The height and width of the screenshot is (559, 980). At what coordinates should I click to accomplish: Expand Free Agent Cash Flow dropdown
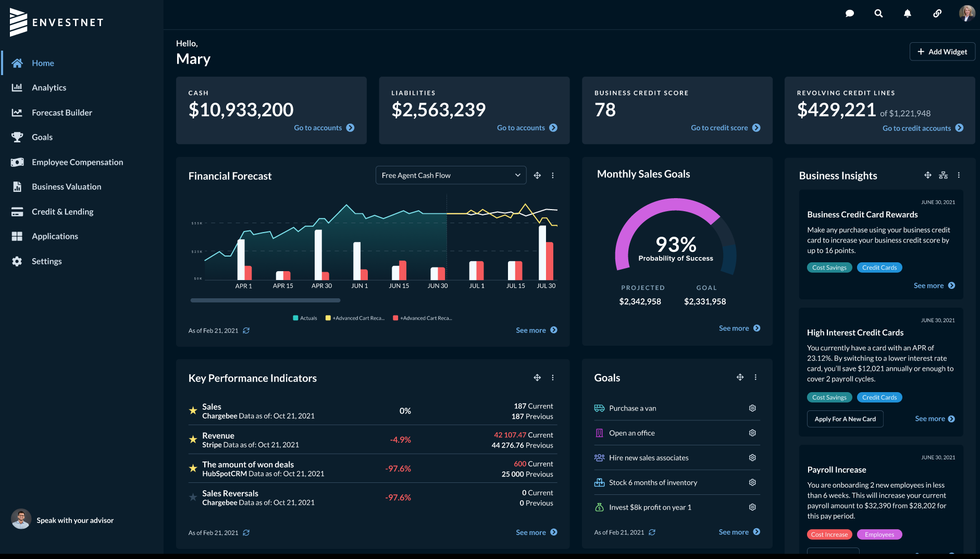(451, 175)
